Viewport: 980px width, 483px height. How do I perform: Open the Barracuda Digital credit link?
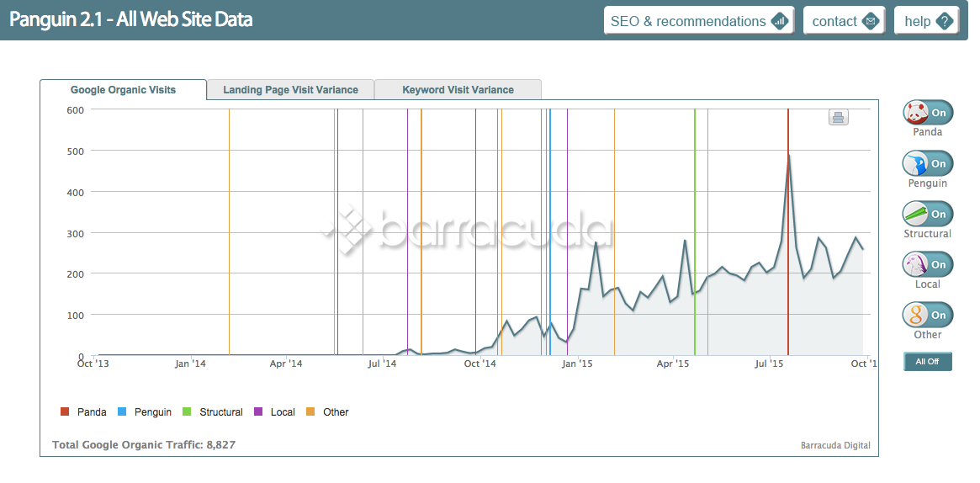(x=834, y=446)
